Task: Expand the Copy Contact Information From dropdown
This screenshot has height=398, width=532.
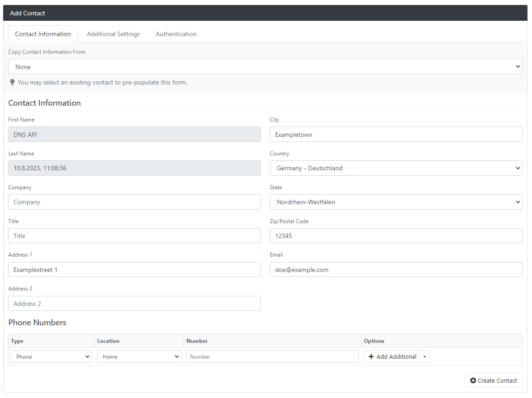Action: 265,66
